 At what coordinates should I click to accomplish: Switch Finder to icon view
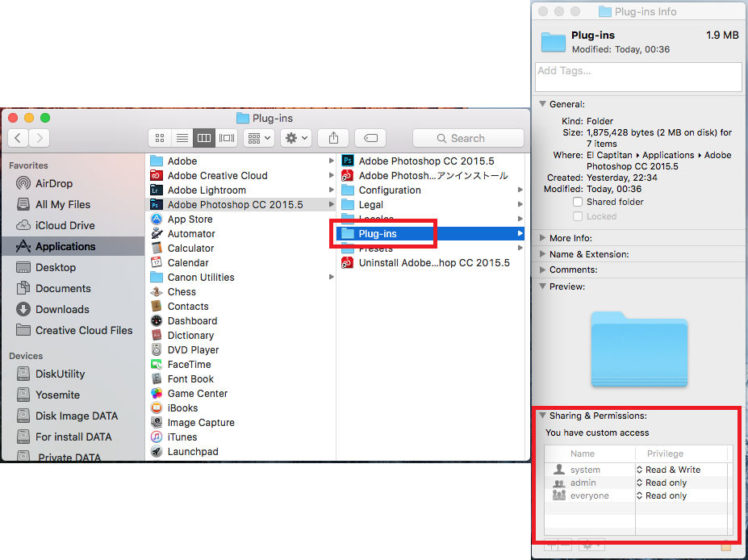tap(160, 138)
